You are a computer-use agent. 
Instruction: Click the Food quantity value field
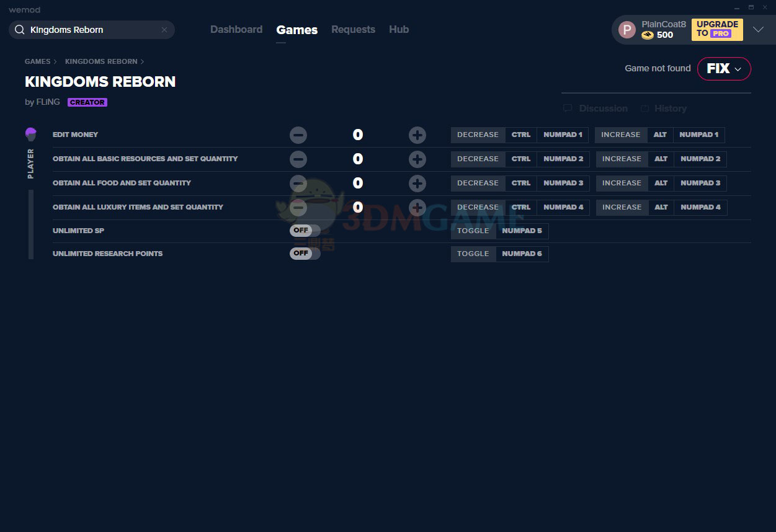(358, 183)
